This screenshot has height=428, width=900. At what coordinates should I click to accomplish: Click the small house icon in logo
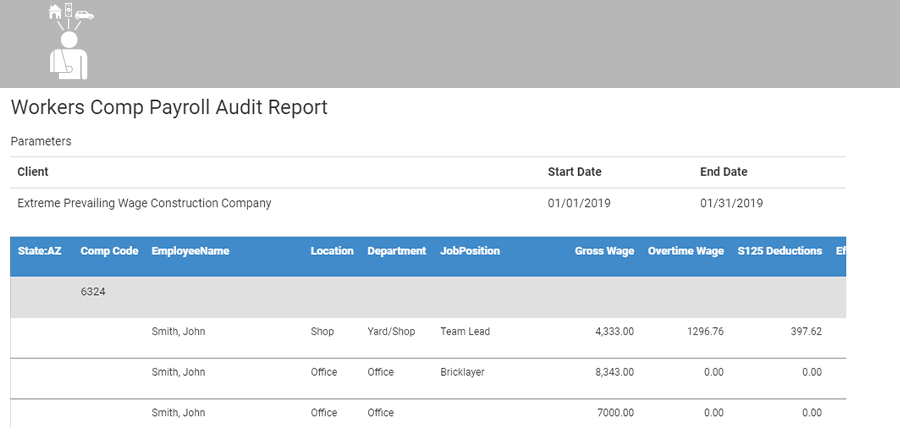pyautogui.click(x=54, y=13)
